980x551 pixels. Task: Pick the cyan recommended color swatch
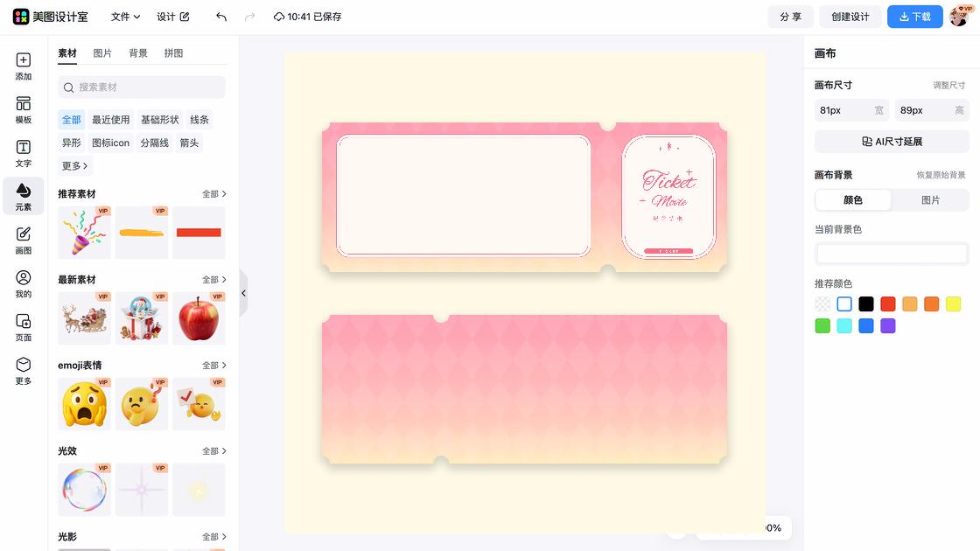pos(844,326)
